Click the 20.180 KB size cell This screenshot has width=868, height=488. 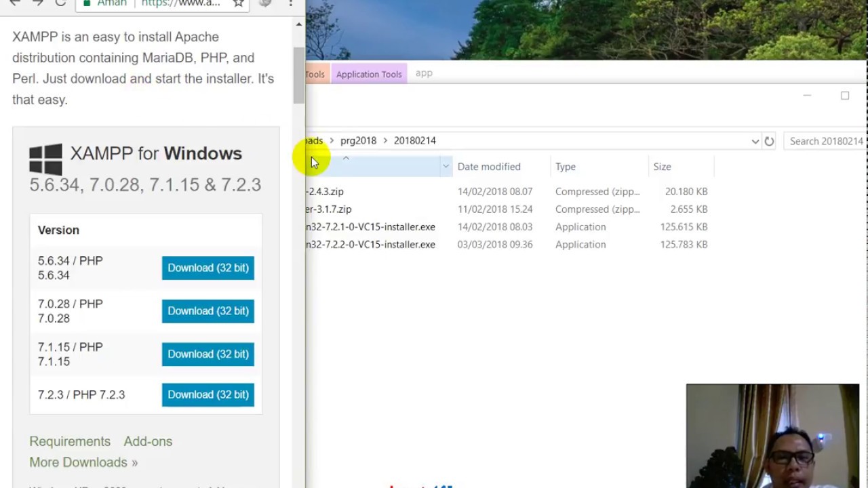pos(686,191)
